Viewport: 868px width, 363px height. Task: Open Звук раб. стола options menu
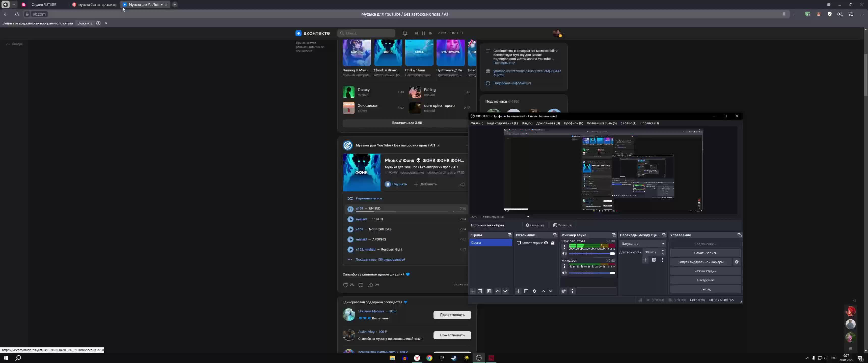564,247
